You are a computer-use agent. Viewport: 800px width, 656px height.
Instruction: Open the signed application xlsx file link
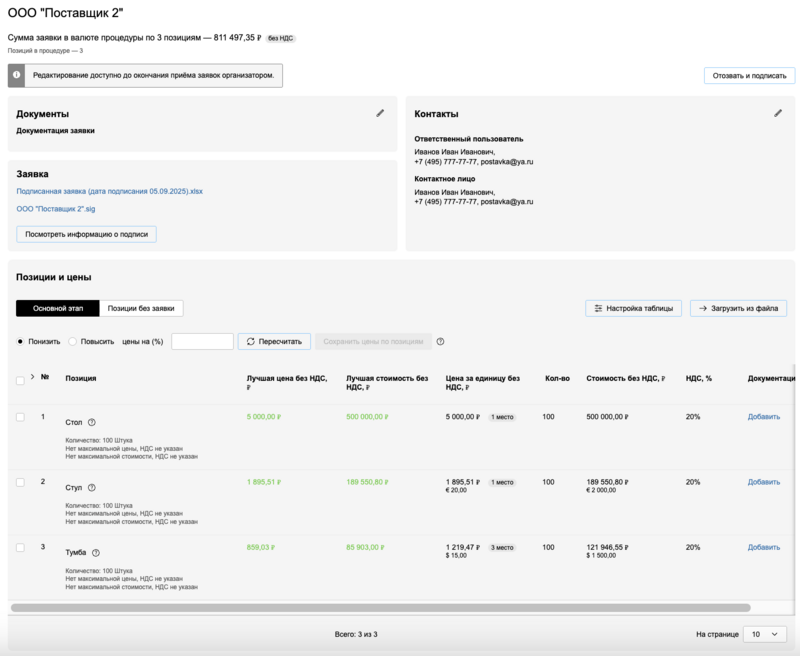(x=110, y=191)
